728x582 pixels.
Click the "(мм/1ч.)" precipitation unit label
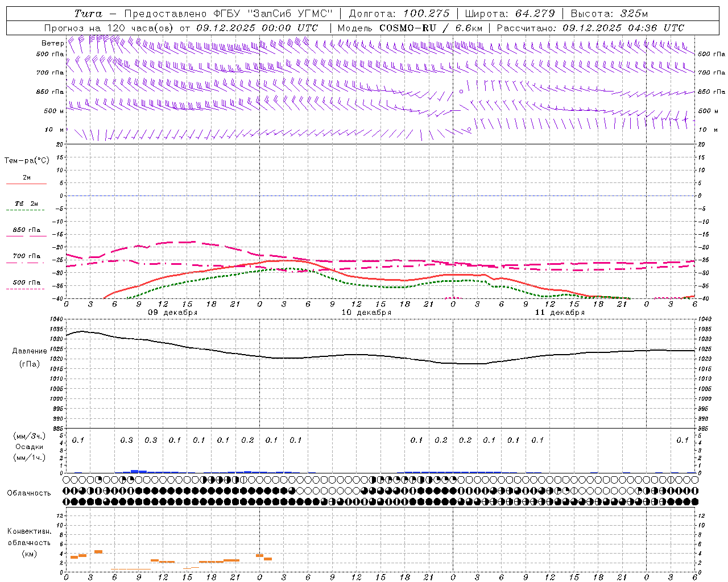tap(29, 458)
